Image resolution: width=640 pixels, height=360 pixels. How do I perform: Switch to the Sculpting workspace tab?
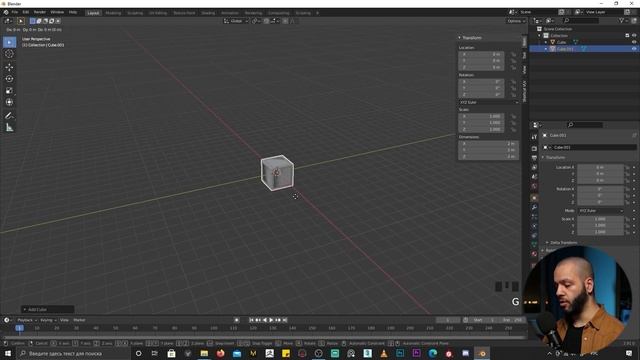point(135,13)
